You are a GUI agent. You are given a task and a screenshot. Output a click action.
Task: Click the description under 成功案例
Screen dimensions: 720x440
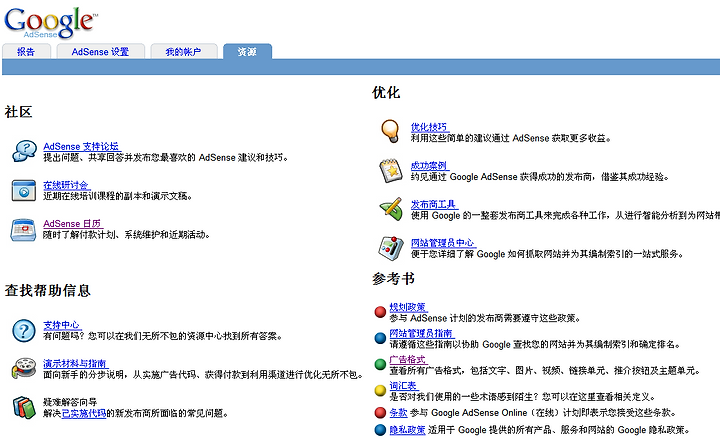point(540,177)
